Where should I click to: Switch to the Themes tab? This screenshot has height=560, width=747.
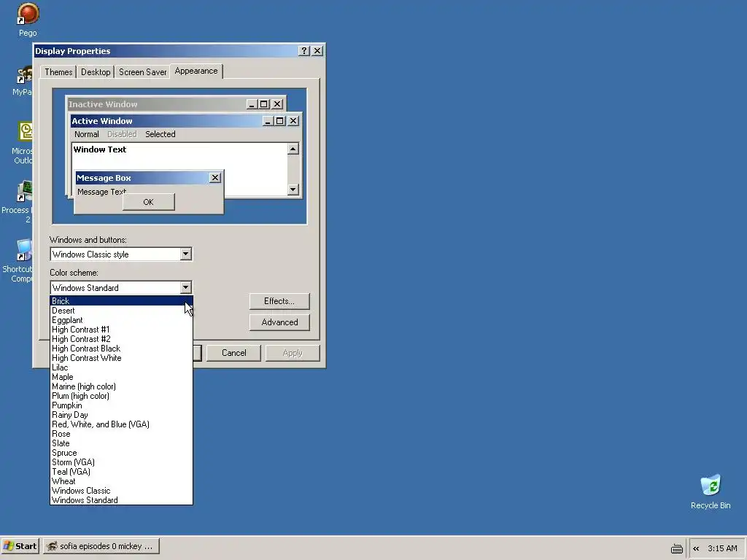(x=58, y=72)
